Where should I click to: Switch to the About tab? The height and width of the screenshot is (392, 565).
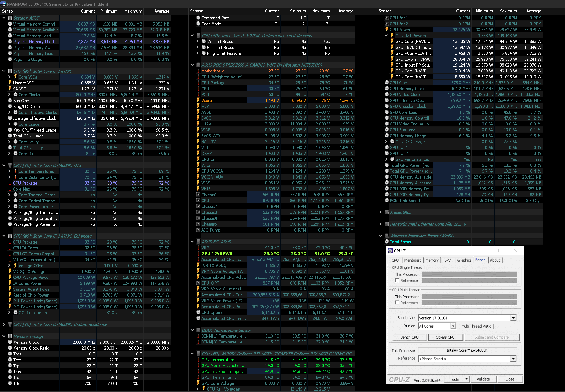(495, 260)
